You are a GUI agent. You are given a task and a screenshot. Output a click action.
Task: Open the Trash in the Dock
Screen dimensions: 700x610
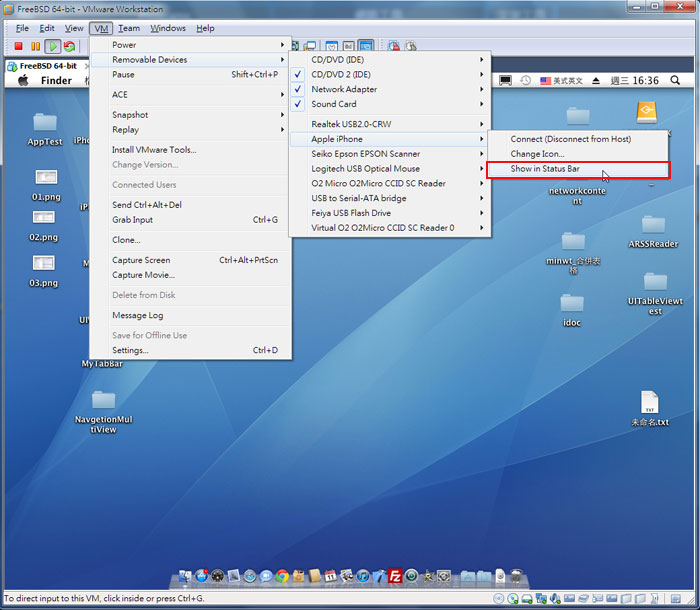pos(516,576)
